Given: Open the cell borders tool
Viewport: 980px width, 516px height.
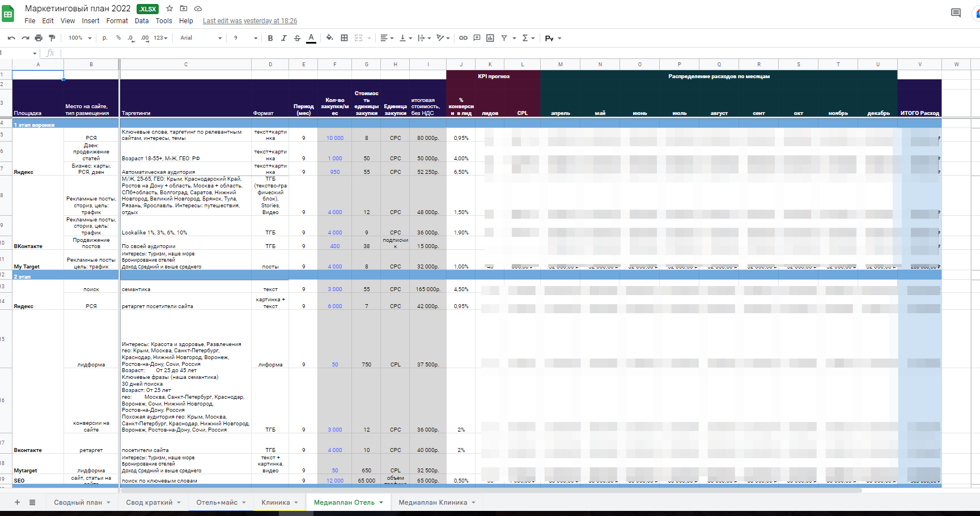Looking at the screenshot, I should [x=344, y=38].
